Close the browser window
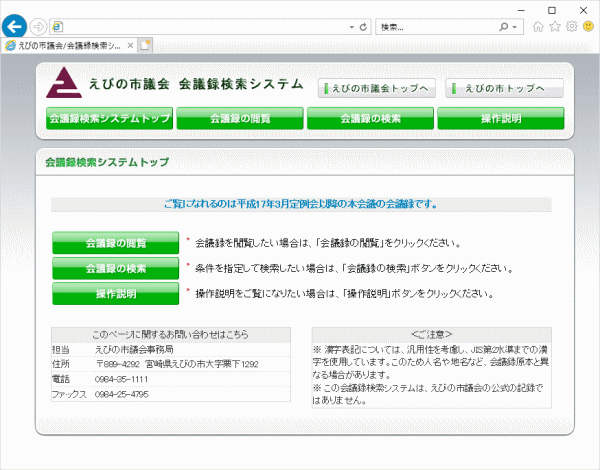This screenshot has width=600, height=470. (x=583, y=10)
